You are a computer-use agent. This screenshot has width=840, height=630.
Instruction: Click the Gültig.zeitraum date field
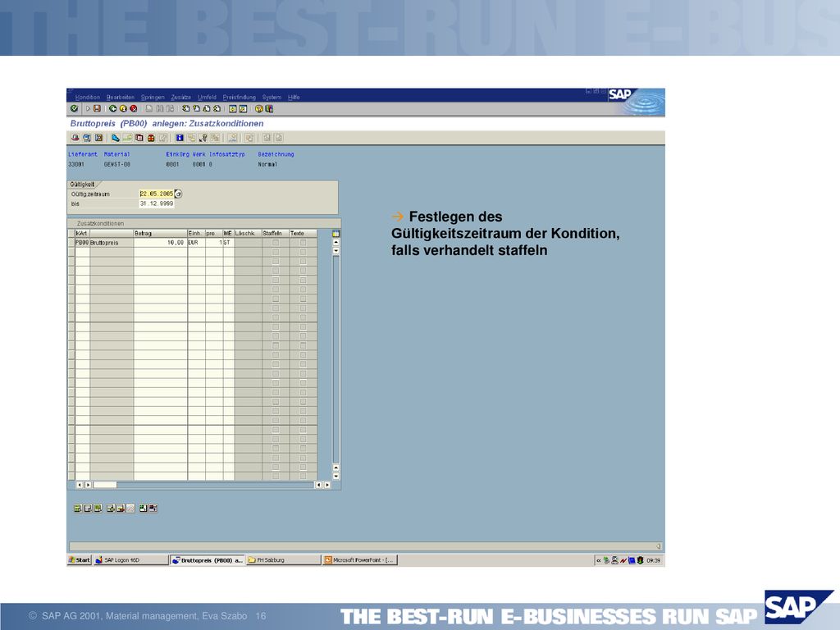pos(157,194)
